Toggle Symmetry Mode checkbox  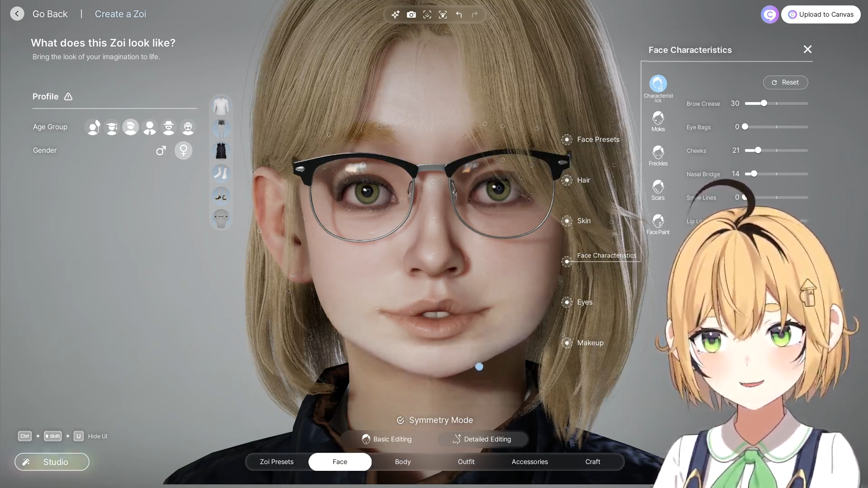(401, 420)
